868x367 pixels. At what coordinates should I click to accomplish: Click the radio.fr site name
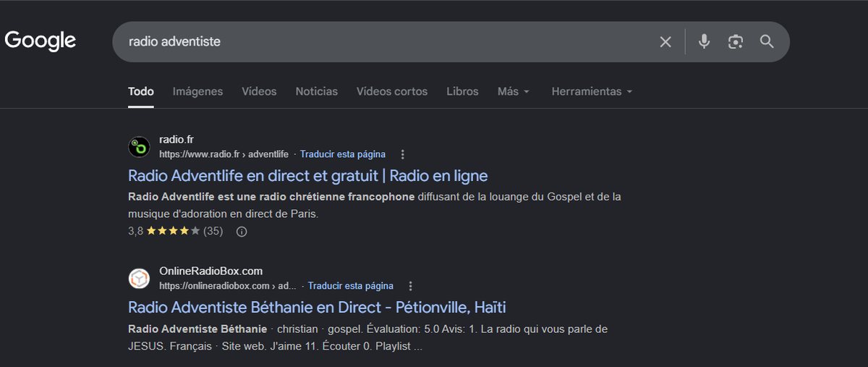[x=176, y=140]
